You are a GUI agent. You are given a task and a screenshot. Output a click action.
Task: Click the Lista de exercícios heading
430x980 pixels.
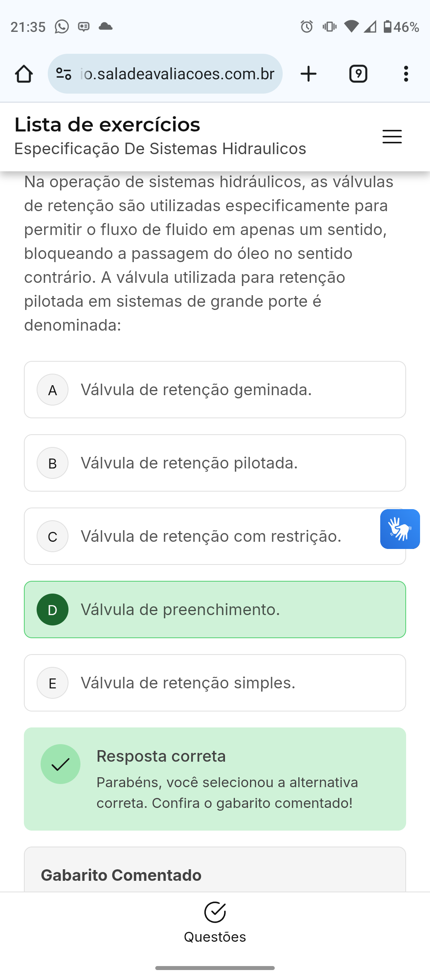107,125
